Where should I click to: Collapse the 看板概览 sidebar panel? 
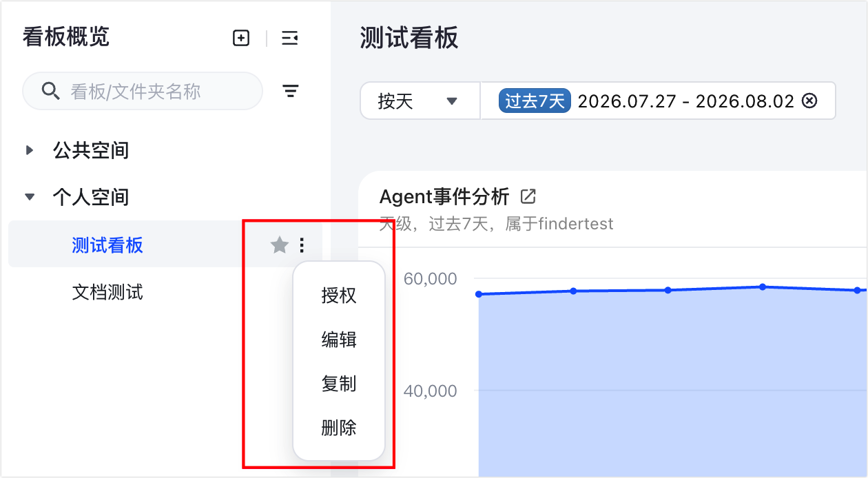pos(290,39)
